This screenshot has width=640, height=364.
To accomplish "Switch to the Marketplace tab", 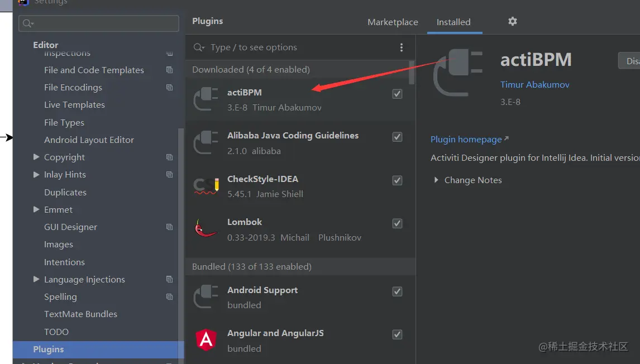I will 393,22.
